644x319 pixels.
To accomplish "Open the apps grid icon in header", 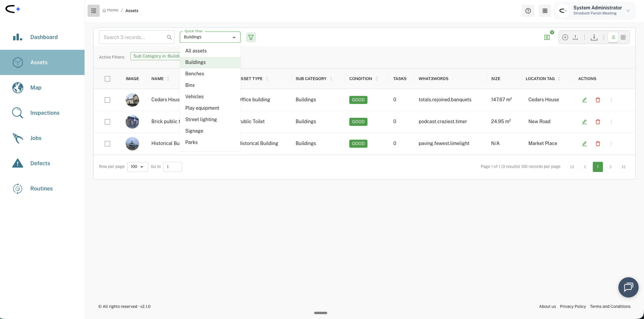I will click(545, 11).
